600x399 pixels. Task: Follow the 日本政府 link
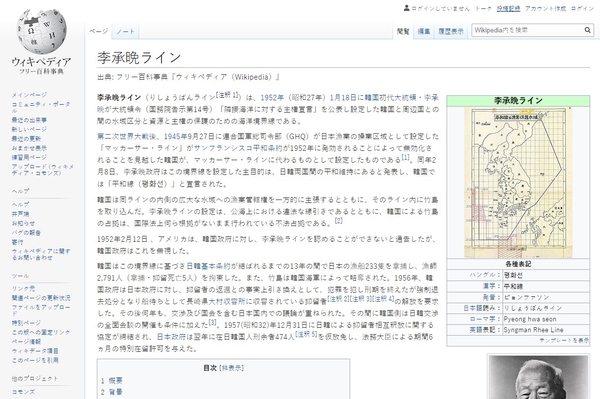click(171, 337)
